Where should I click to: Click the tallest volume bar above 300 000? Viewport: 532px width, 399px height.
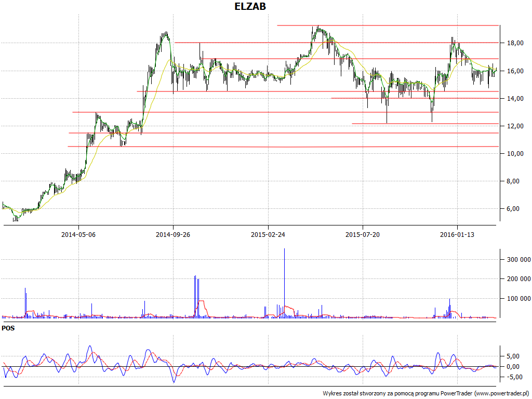(284, 283)
